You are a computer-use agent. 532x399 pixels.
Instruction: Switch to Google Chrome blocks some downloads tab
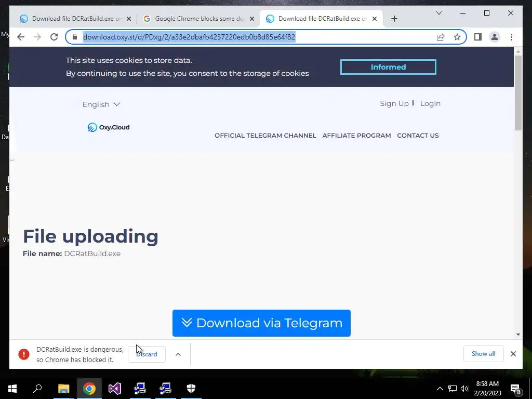pyautogui.click(x=198, y=19)
